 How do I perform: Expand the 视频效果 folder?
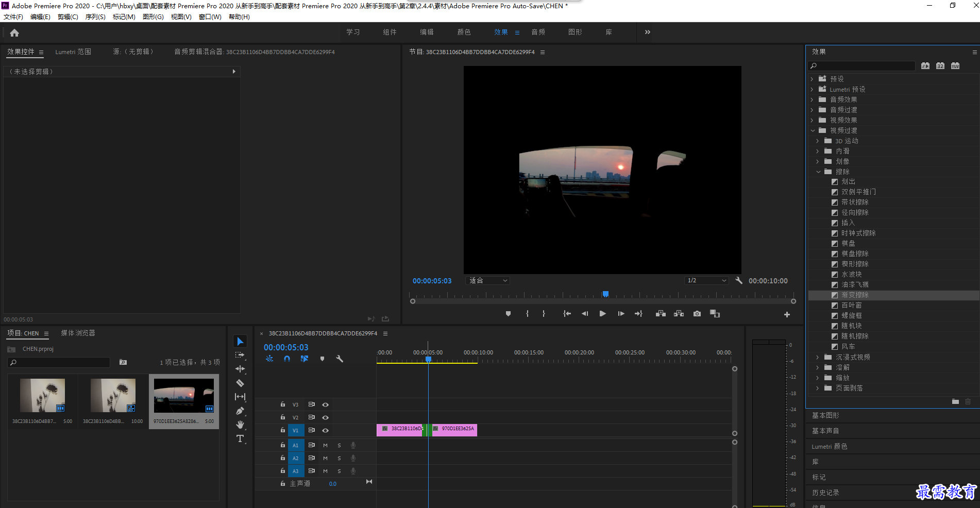812,120
